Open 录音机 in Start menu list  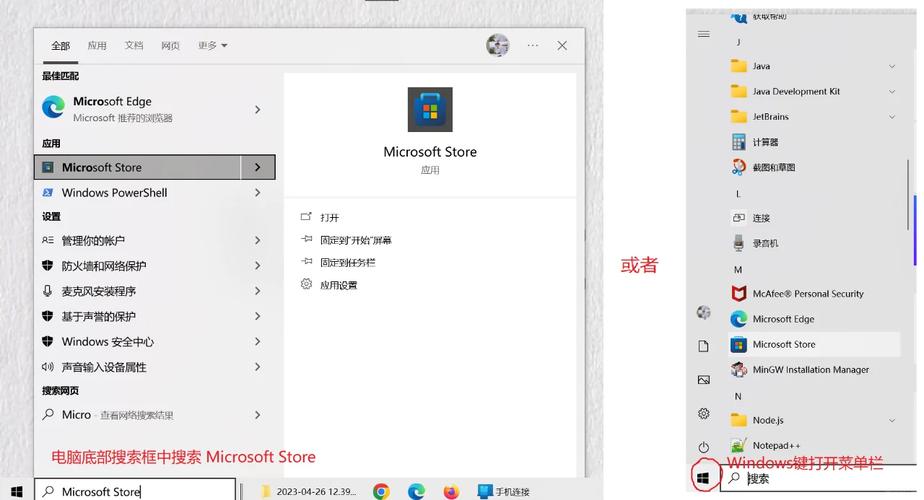coord(814,243)
